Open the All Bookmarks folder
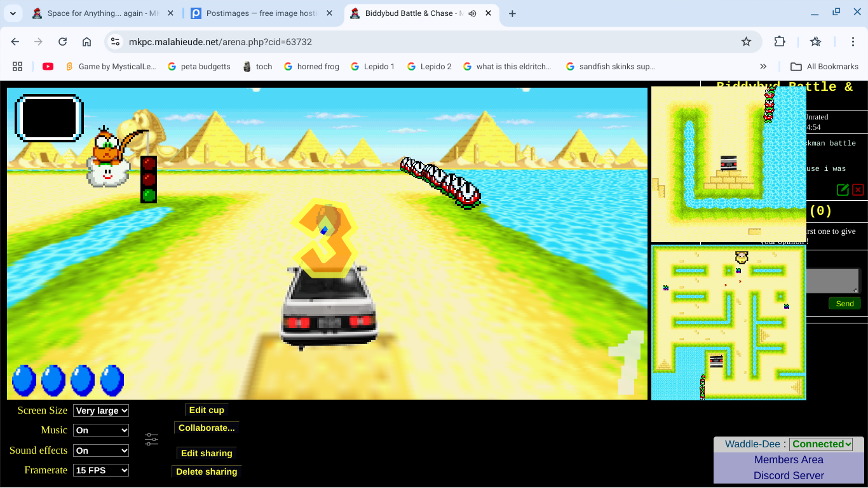The image size is (868, 488). click(x=824, y=66)
